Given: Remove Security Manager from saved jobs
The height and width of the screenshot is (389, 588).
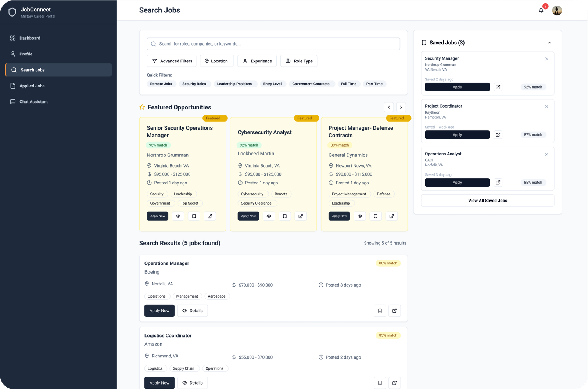Looking at the screenshot, I should tap(546, 59).
